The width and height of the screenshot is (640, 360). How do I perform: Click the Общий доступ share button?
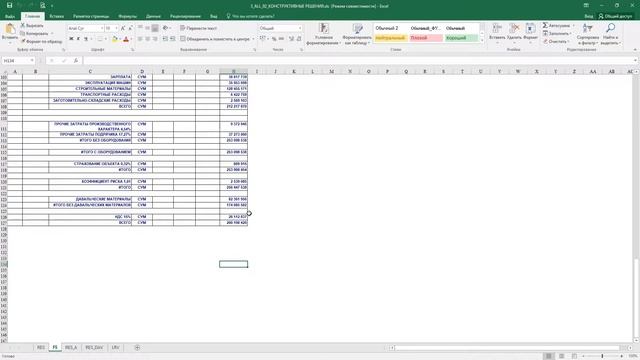pos(615,16)
